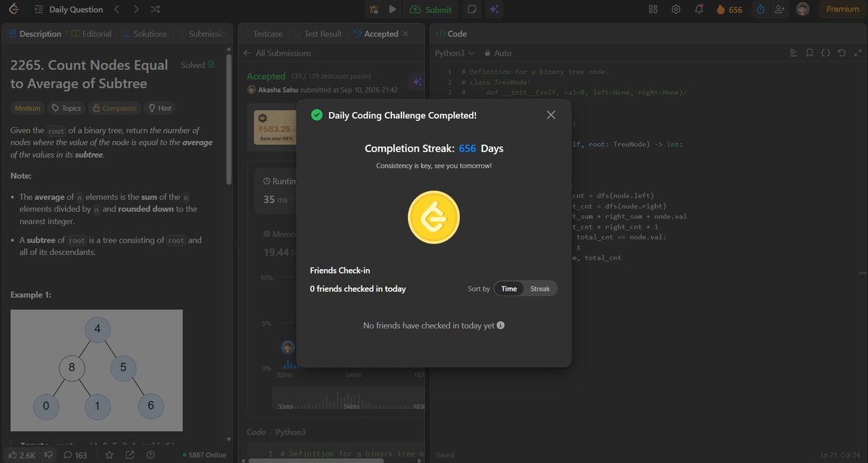The width and height of the screenshot is (868, 463).
Task: Switch to the Solutions tab
Action: click(145, 34)
